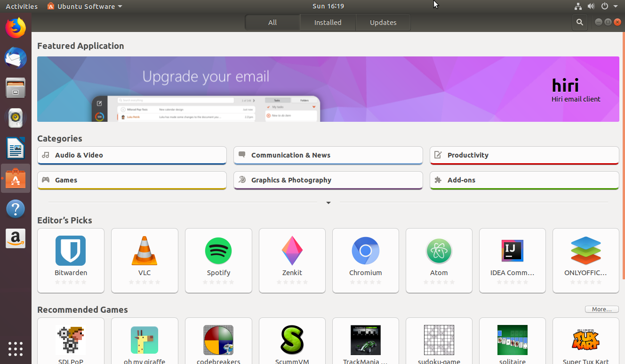Open the search panel
625x364 pixels.
tap(579, 22)
